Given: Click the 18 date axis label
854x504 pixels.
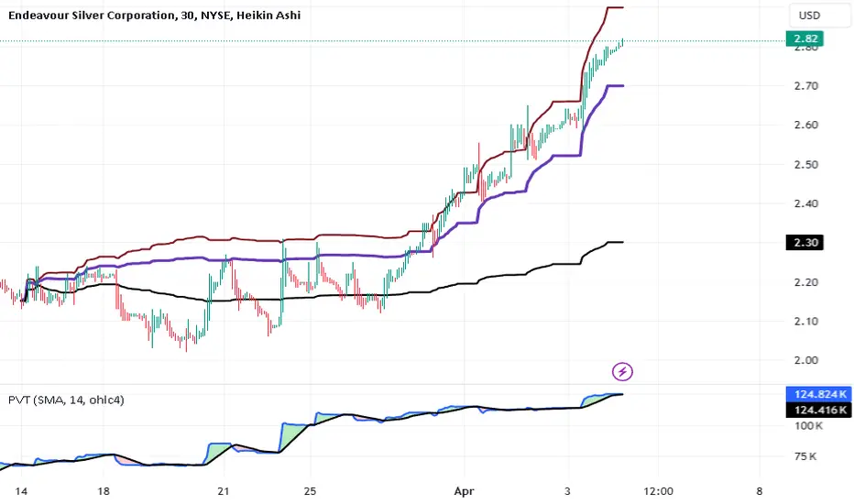Looking at the screenshot, I should pos(104,491).
